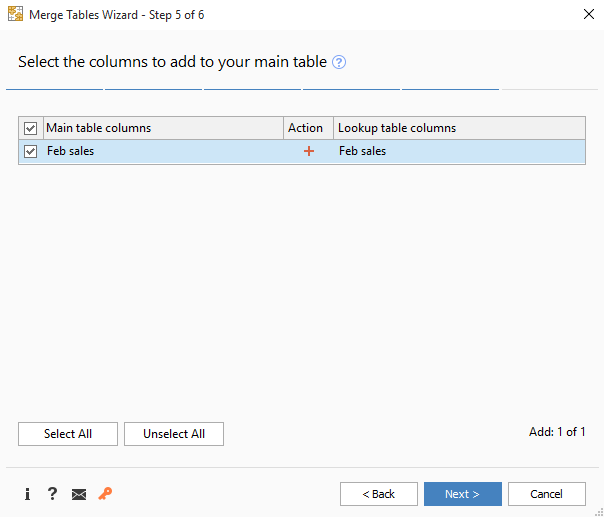This screenshot has width=604, height=517.
Task: Proceed with the Next > button
Action: click(x=463, y=494)
